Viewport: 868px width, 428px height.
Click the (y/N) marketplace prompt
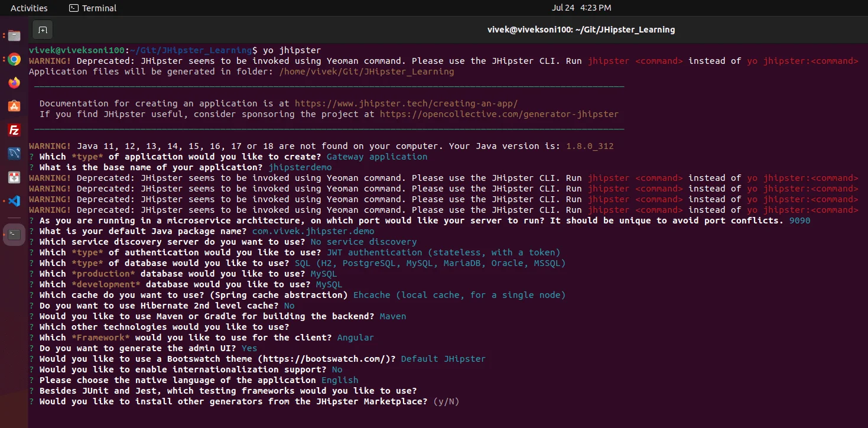click(446, 401)
